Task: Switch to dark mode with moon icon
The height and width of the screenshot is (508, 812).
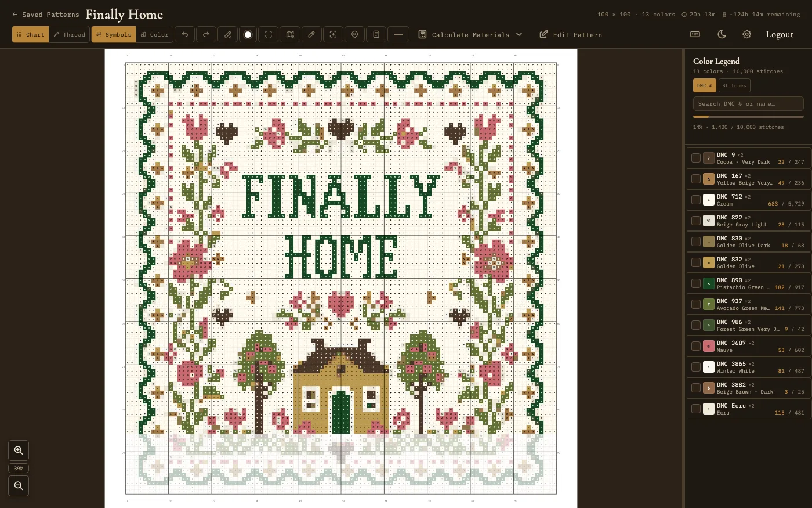Action: pyautogui.click(x=722, y=34)
